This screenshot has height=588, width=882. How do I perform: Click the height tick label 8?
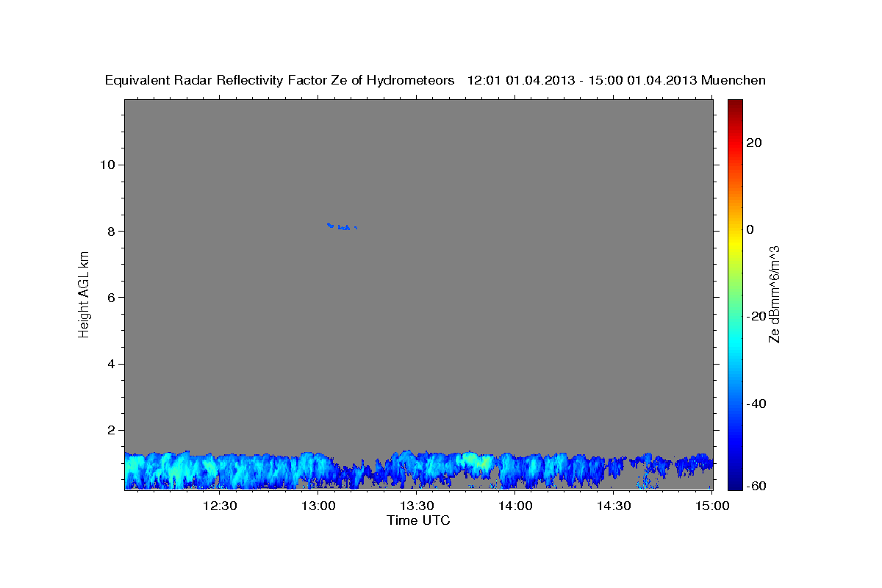point(110,231)
